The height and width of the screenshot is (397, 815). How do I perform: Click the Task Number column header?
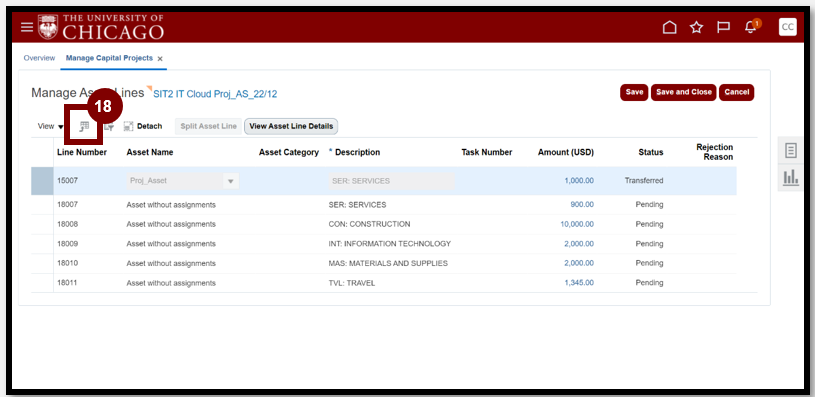(x=487, y=152)
